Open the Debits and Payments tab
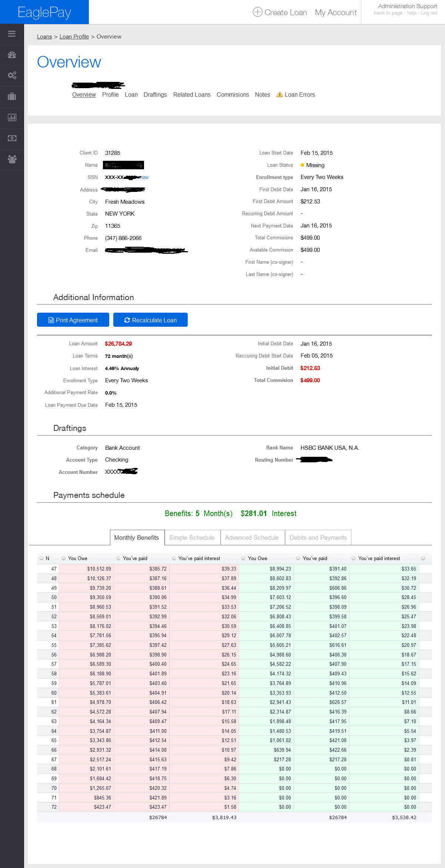The height and width of the screenshot is (868, 445). click(318, 538)
